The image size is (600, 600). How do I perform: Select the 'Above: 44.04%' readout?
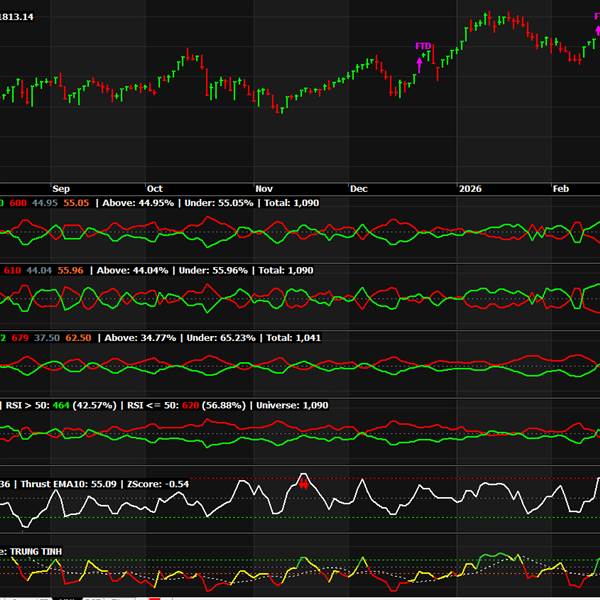(132, 270)
